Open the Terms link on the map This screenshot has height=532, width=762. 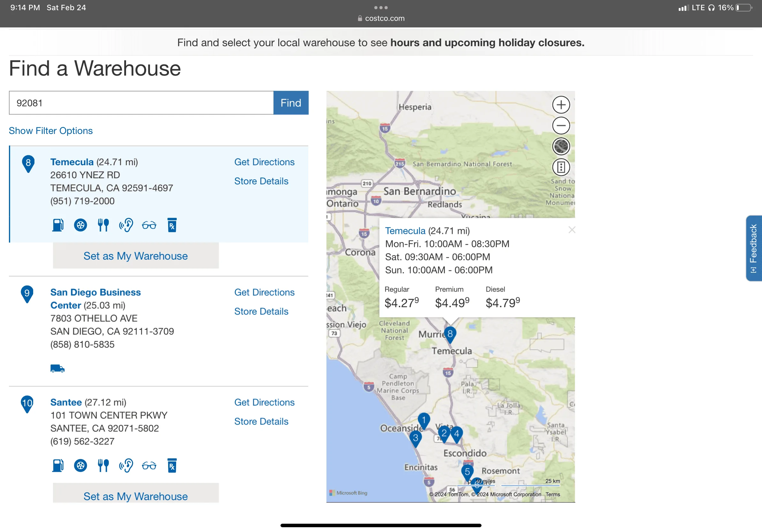tap(553, 494)
